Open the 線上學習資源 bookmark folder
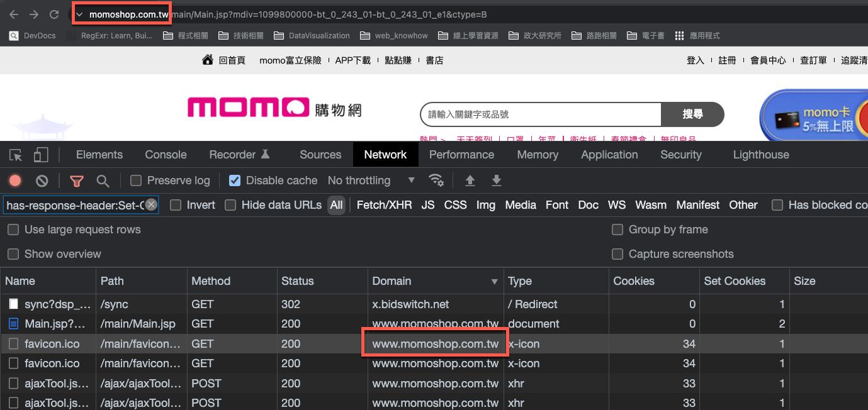This screenshot has width=868, height=410. [468, 36]
